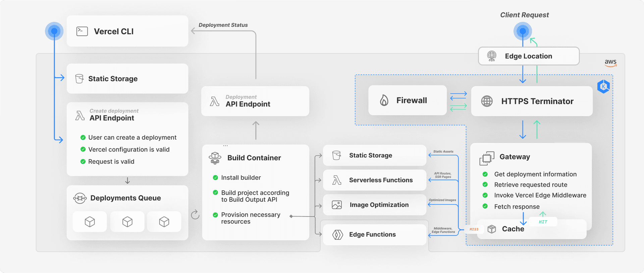Click the terminal icon beside Vercel CLI

coord(82,31)
